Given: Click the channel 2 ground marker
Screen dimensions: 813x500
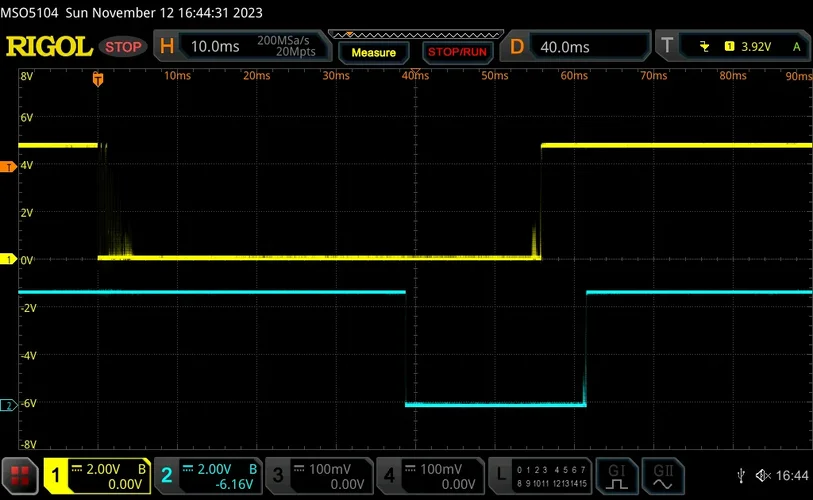Looking at the screenshot, I should point(9,405).
